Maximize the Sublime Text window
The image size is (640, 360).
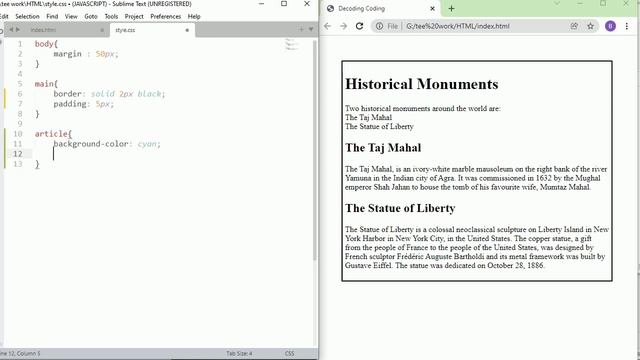pyautogui.click(x=284, y=4)
